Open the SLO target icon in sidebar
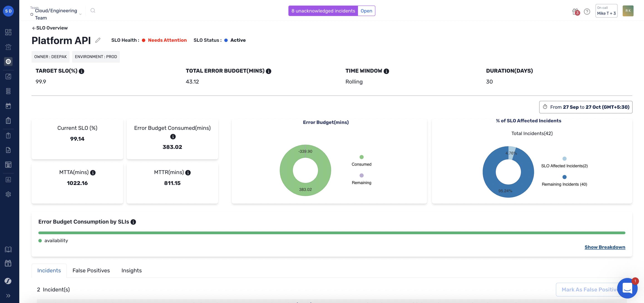 (8, 62)
